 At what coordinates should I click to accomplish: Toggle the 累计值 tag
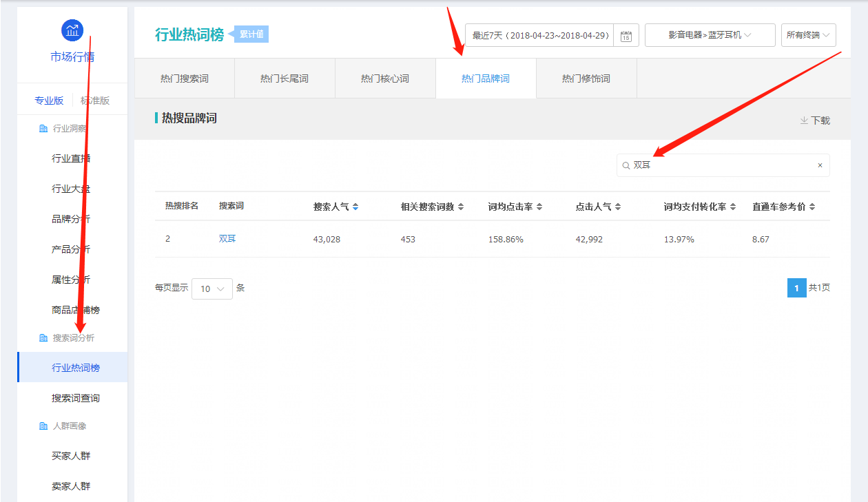point(252,34)
